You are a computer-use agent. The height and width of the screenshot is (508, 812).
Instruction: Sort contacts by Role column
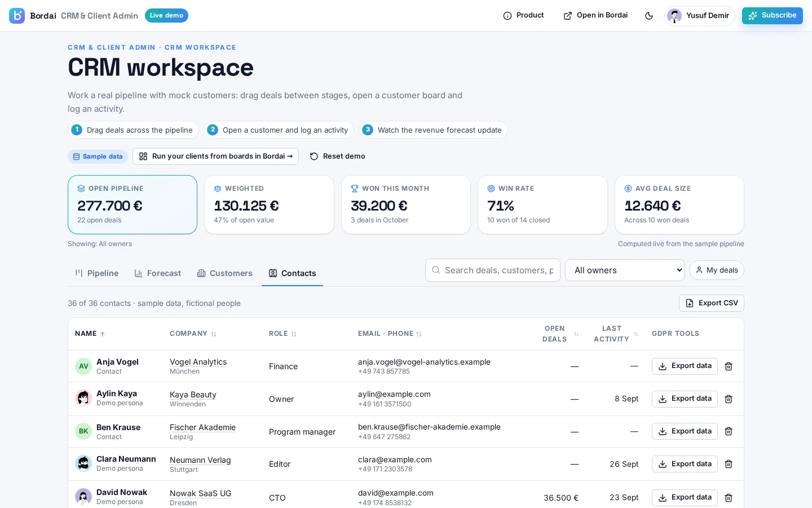pyautogui.click(x=283, y=334)
